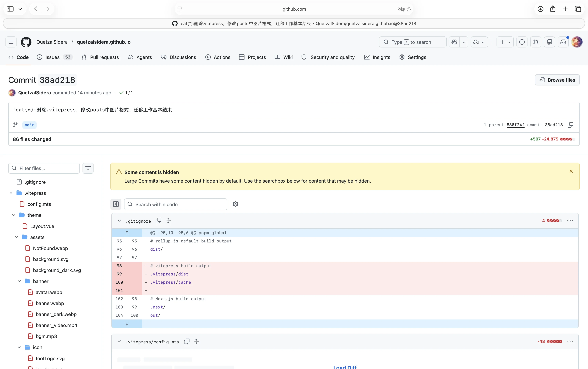Select bgm.mp3 in the file tree
Viewport: 588px width, 369px height.
click(x=46, y=336)
